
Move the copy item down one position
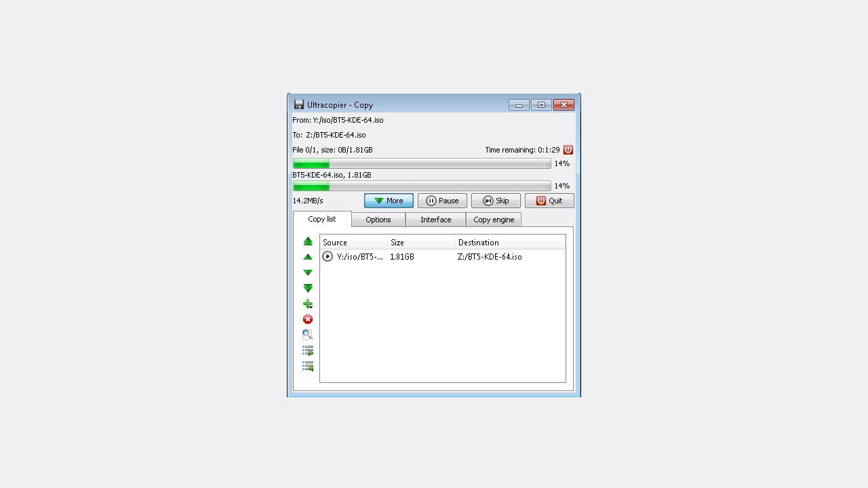tap(308, 272)
